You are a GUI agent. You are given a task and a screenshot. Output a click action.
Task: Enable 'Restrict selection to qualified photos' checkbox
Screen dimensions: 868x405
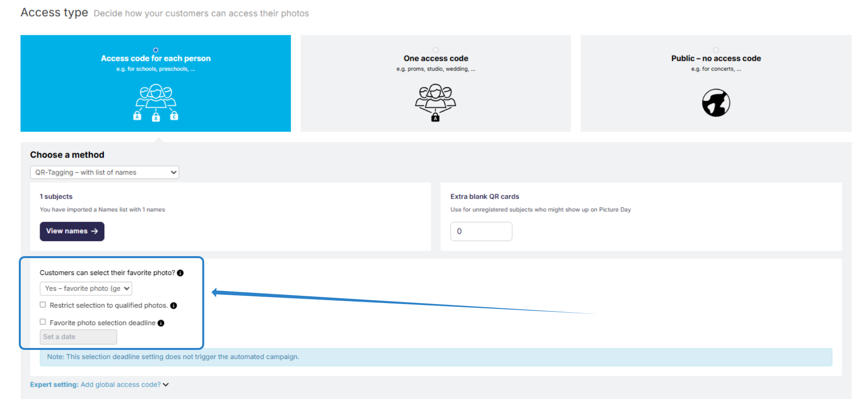pos(43,305)
